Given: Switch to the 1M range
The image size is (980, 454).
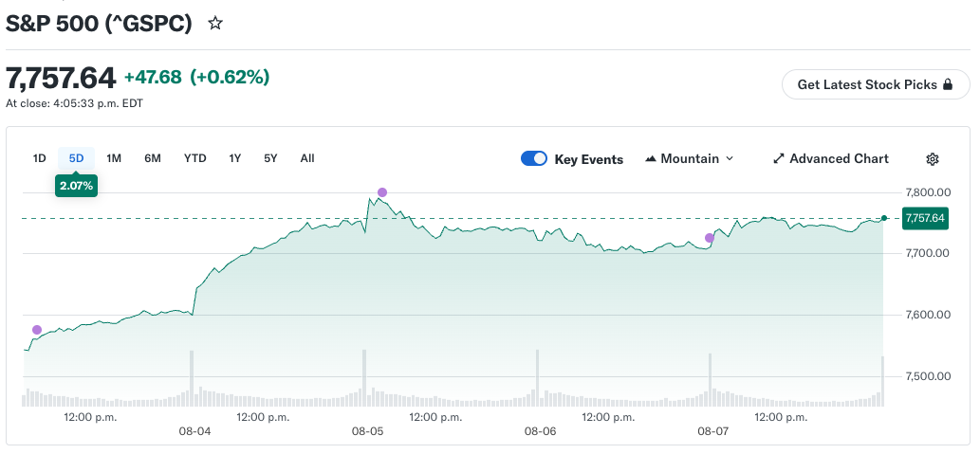Looking at the screenshot, I should tap(114, 158).
